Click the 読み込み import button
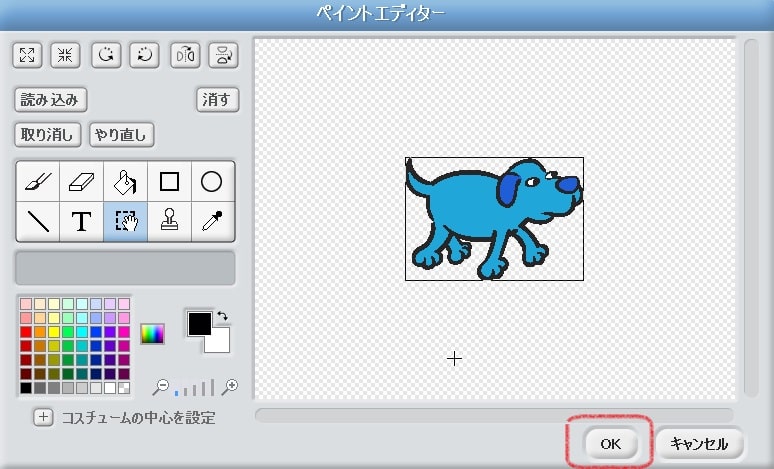The width and height of the screenshot is (774, 469). [51, 100]
